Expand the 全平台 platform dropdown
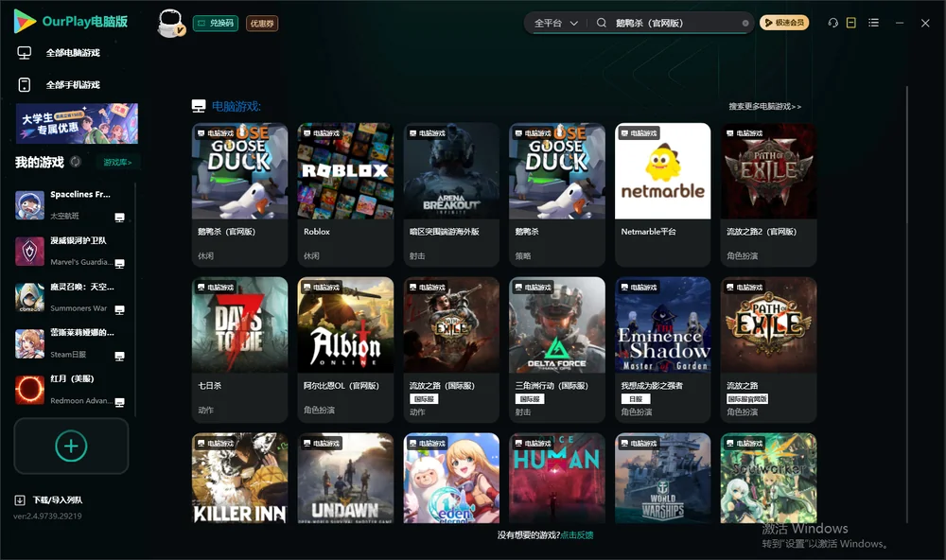 pyautogui.click(x=555, y=23)
